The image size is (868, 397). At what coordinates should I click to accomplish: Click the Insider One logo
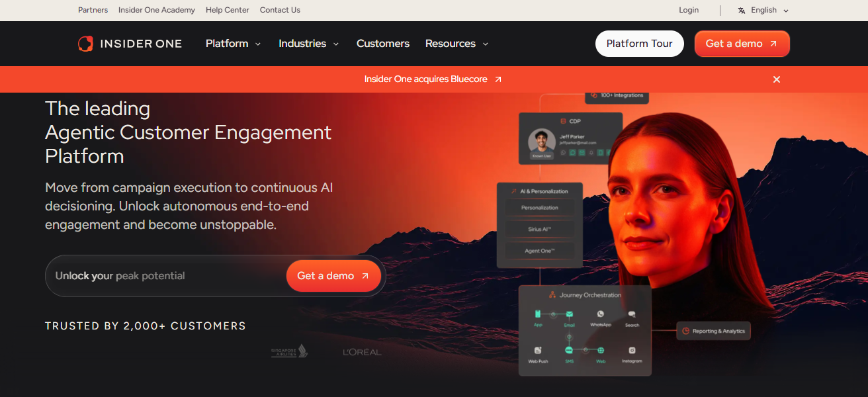click(x=130, y=44)
